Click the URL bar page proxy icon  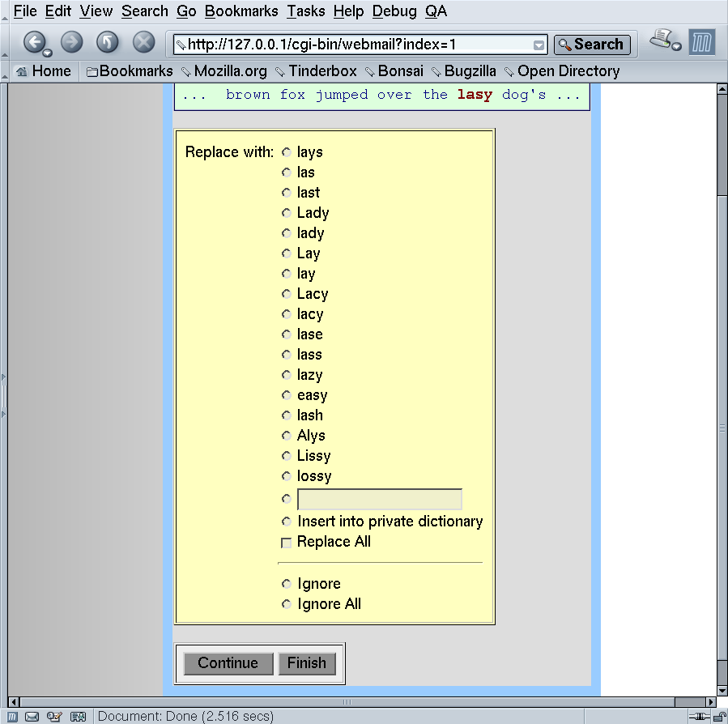(181, 45)
